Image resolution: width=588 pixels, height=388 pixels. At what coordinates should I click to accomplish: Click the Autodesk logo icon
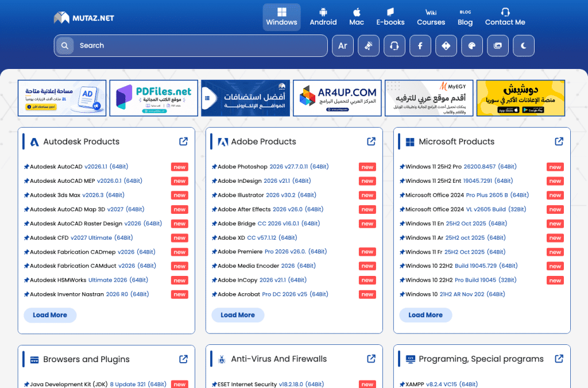point(34,142)
